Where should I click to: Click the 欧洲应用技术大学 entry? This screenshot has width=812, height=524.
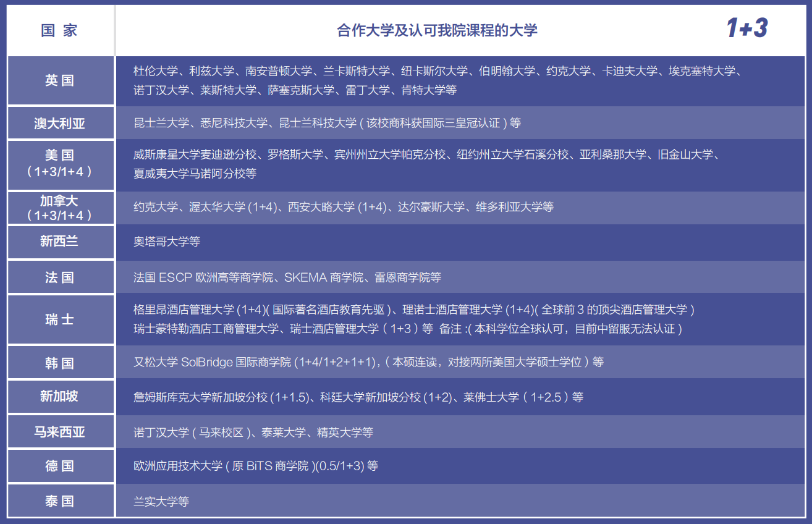[177, 466]
